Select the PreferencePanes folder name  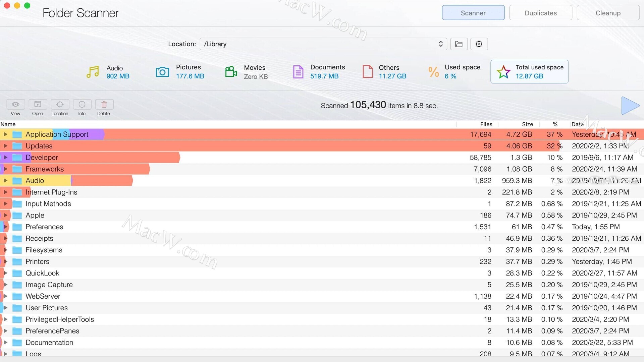coord(52,331)
